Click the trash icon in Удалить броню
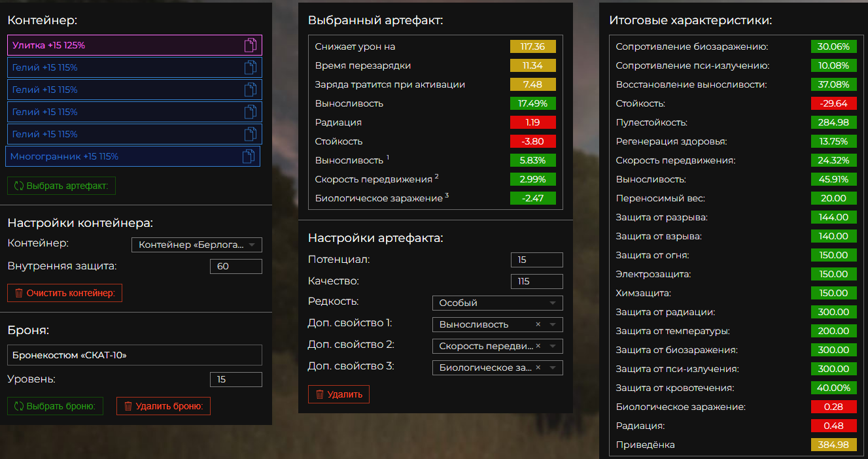This screenshot has width=868, height=459. [128, 406]
